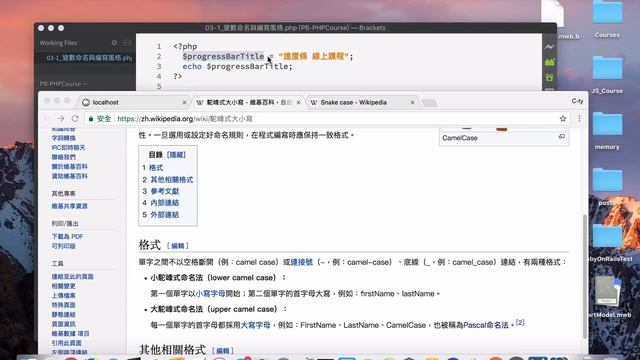The width and height of the screenshot is (640, 360).
Task: Open 字詞轉換 in the Wikipedia sidebar
Action: point(64,138)
